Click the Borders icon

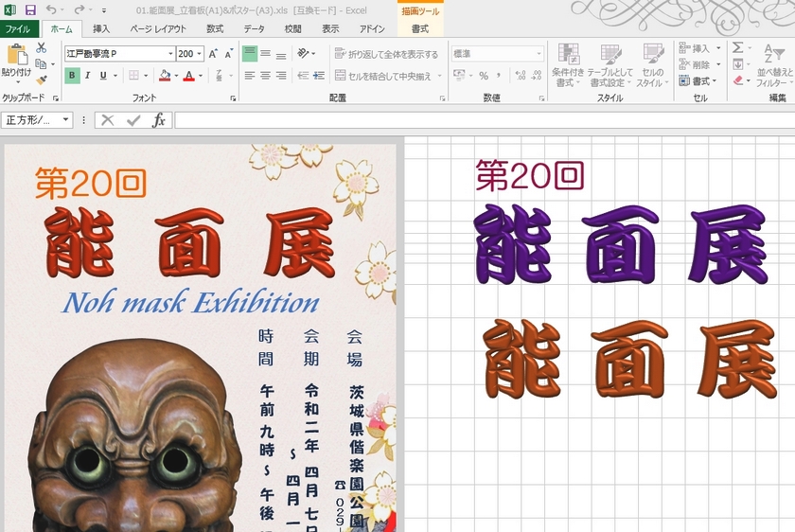click(133, 76)
